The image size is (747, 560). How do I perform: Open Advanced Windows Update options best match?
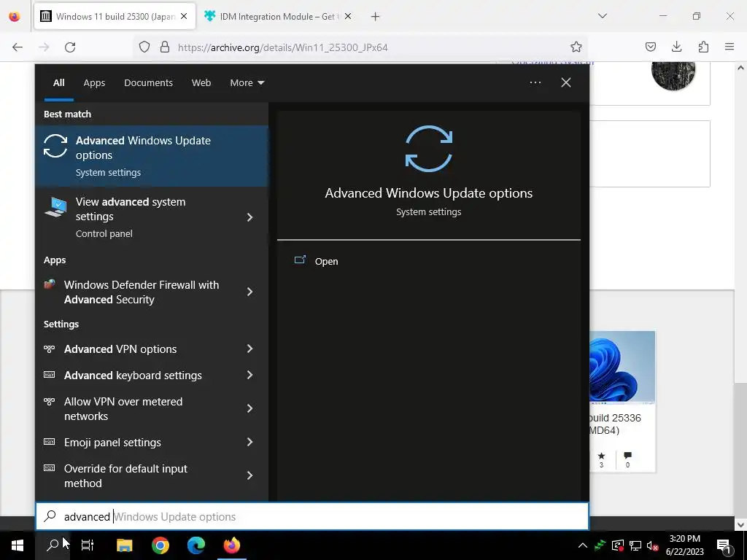(152, 156)
